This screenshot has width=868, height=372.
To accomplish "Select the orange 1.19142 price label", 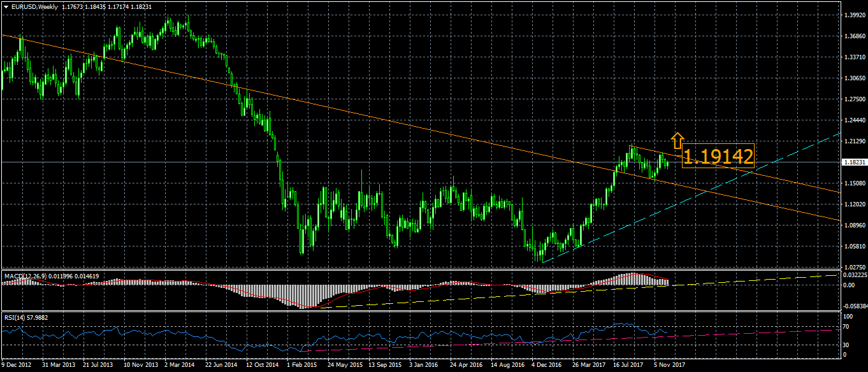I will click(x=718, y=157).
